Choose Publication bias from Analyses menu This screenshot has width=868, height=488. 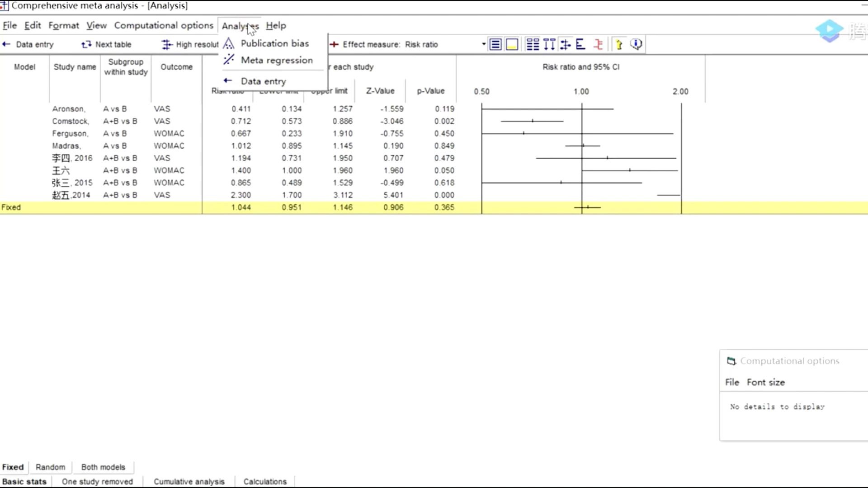[274, 43]
